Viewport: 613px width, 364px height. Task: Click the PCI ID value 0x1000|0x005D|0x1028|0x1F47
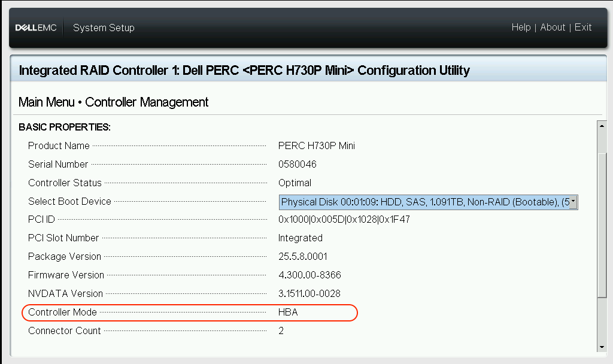(x=344, y=219)
